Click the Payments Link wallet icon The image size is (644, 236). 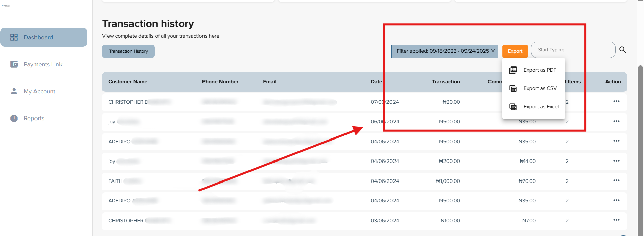(x=14, y=64)
